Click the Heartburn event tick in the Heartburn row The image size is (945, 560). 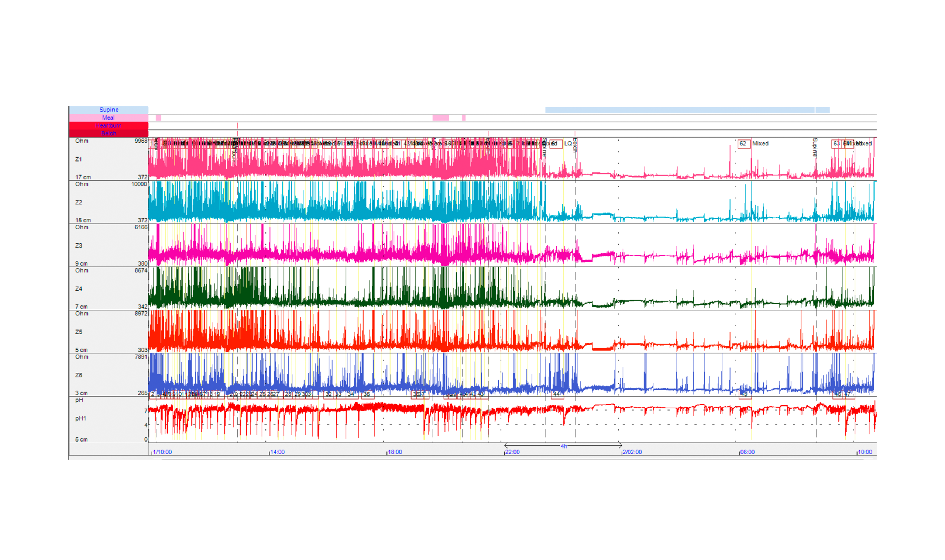tap(237, 126)
